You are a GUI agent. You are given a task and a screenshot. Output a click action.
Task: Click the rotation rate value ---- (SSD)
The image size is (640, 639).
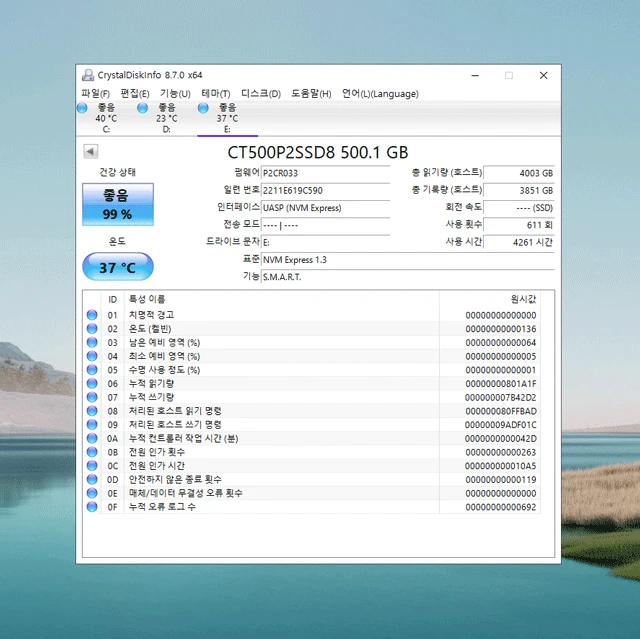tap(519, 208)
